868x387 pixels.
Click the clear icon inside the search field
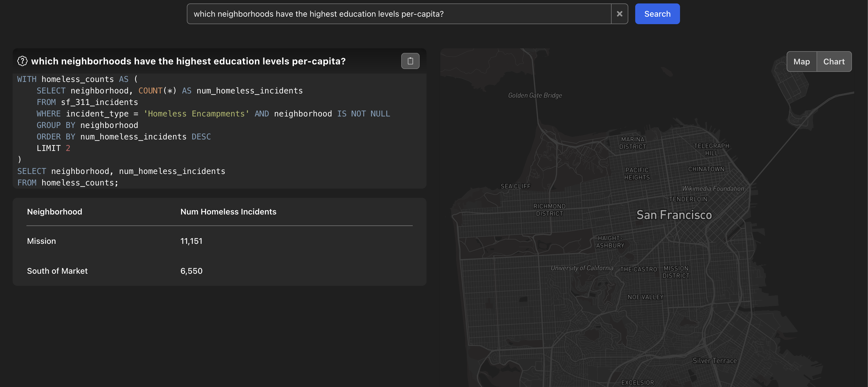619,14
